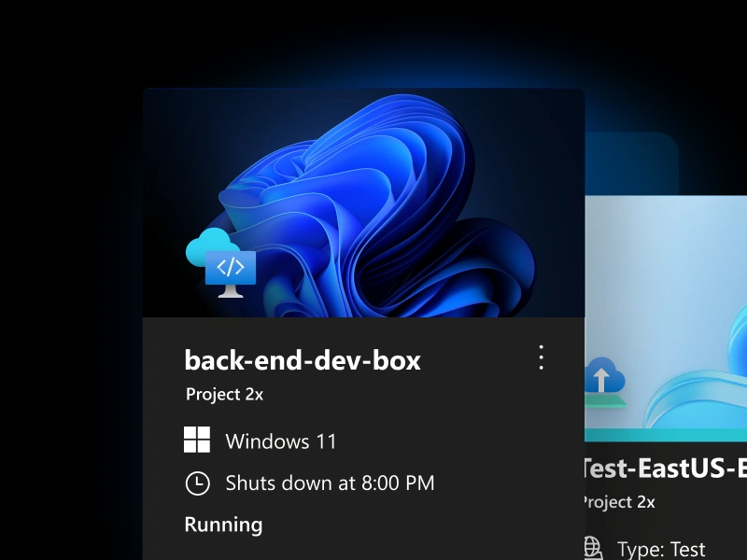This screenshot has height=560, width=747.
Task: Click the dev box cloud code icon
Action: click(220, 263)
